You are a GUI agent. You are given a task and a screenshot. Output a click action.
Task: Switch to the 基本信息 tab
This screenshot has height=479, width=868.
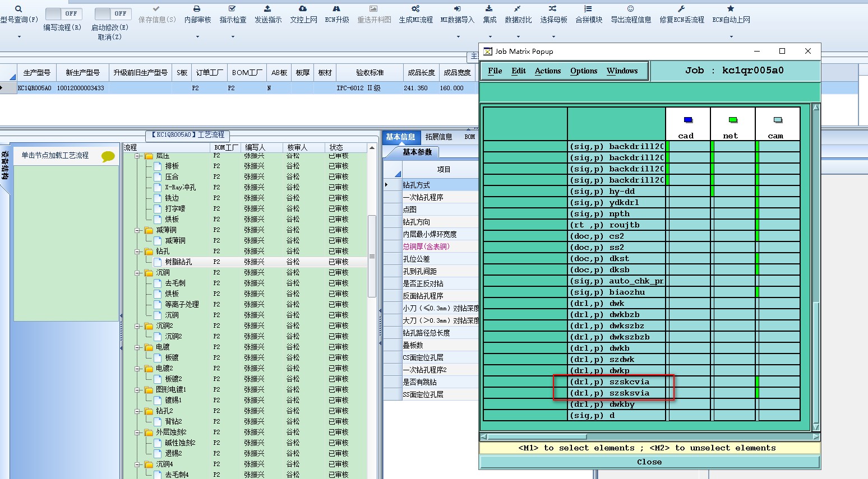[x=400, y=137]
